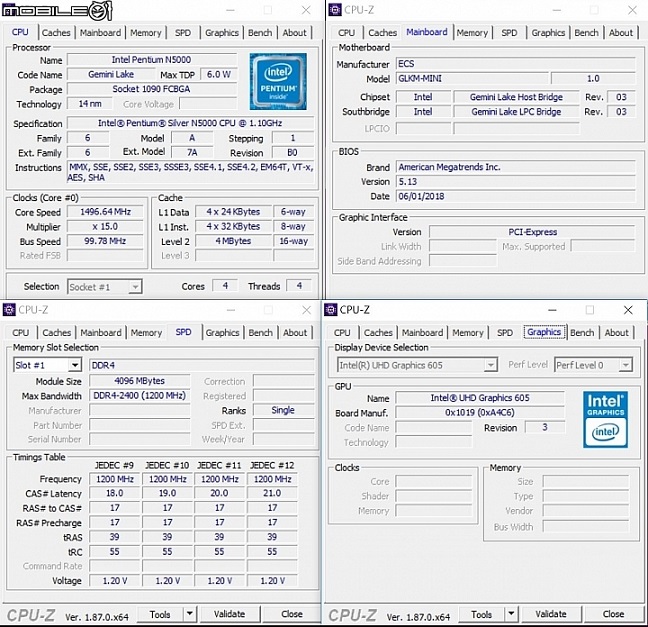Open Bench tab in CPU window
Screen dimensions: 648x627
(x=260, y=33)
